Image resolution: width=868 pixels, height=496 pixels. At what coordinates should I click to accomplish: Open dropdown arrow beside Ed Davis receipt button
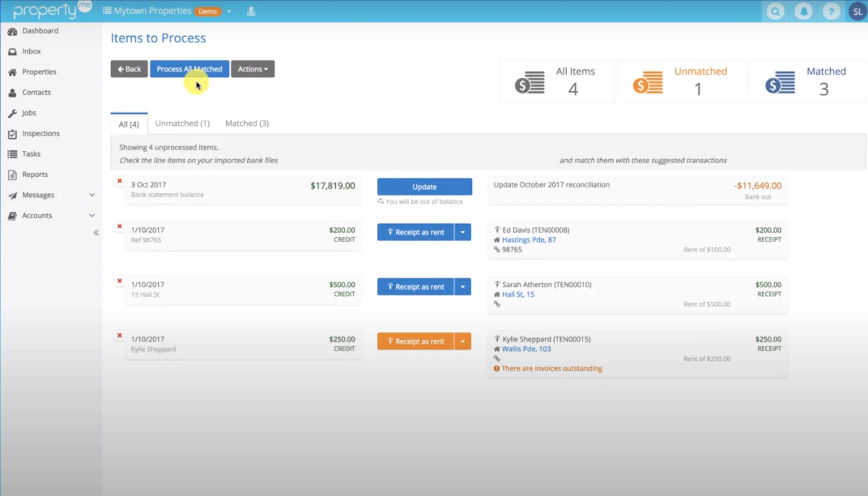[x=463, y=232]
